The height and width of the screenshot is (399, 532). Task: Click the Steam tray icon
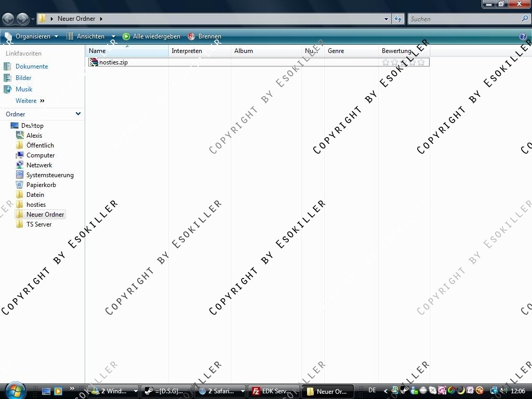404,390
